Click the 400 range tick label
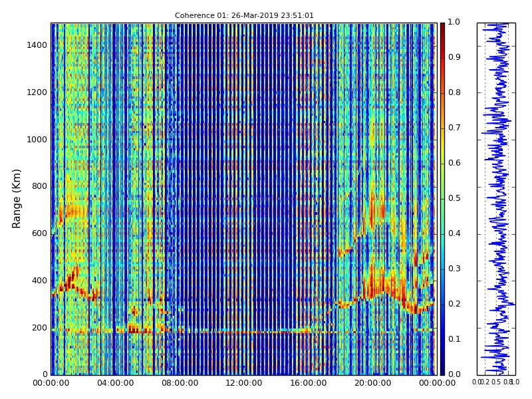This screenshot has height=399, width=532. tap(39, 281)
